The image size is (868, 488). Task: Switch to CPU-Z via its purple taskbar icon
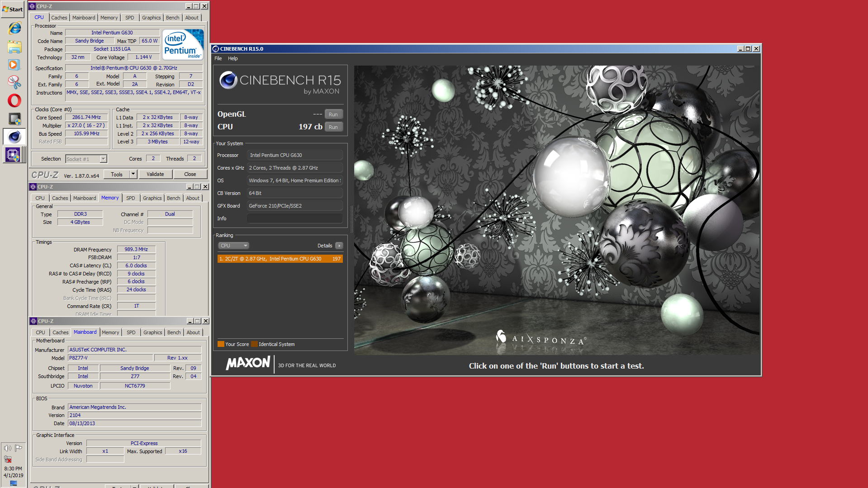coord(13,155)
